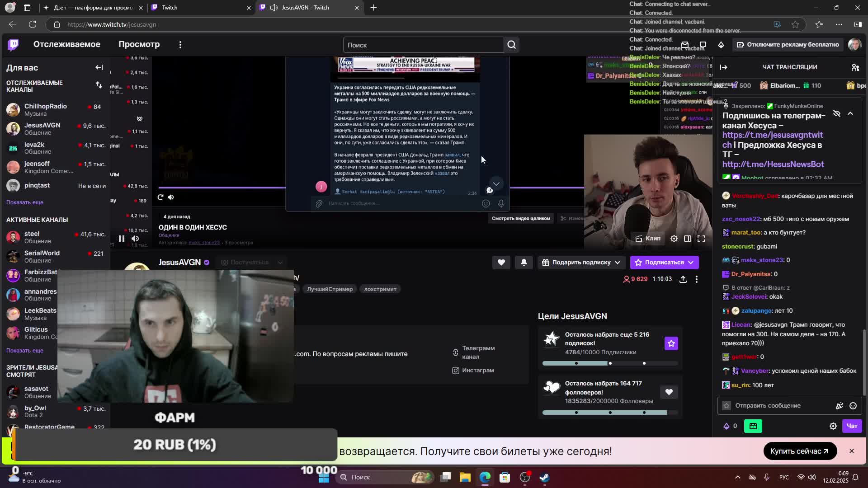Open the Bits icon in chat input
This screenshot has height=488, width=868.
point(840,406)
